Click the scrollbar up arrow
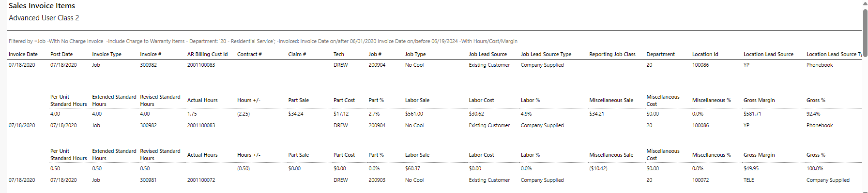The image size is (868, 193). (x=865, y=3)
